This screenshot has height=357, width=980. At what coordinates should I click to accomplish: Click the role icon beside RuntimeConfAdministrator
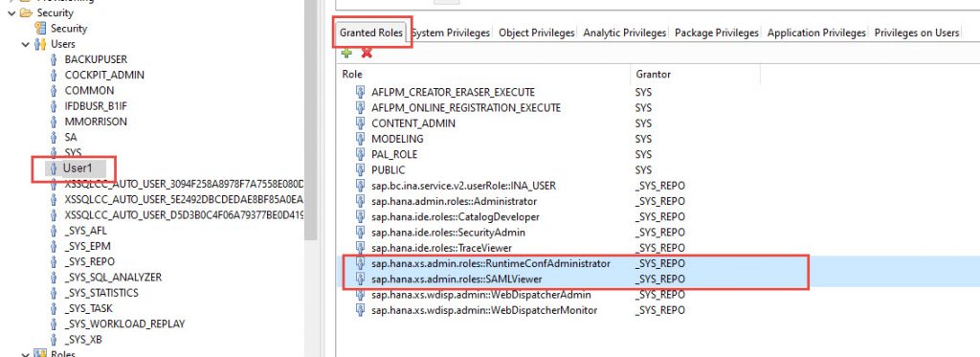click(x=360, y=263)
